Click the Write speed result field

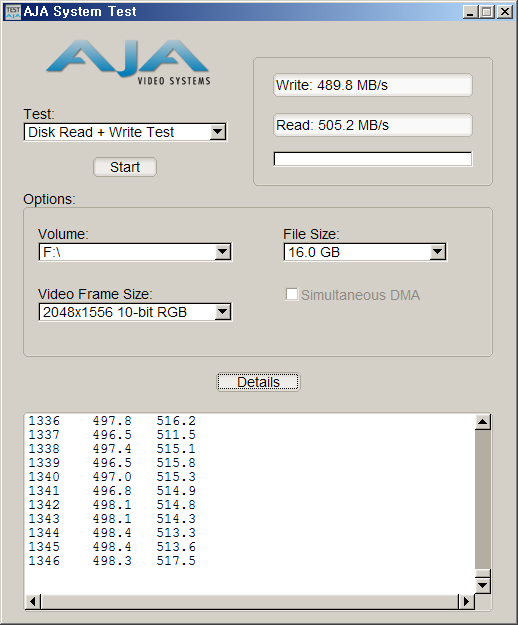point(373,85)
